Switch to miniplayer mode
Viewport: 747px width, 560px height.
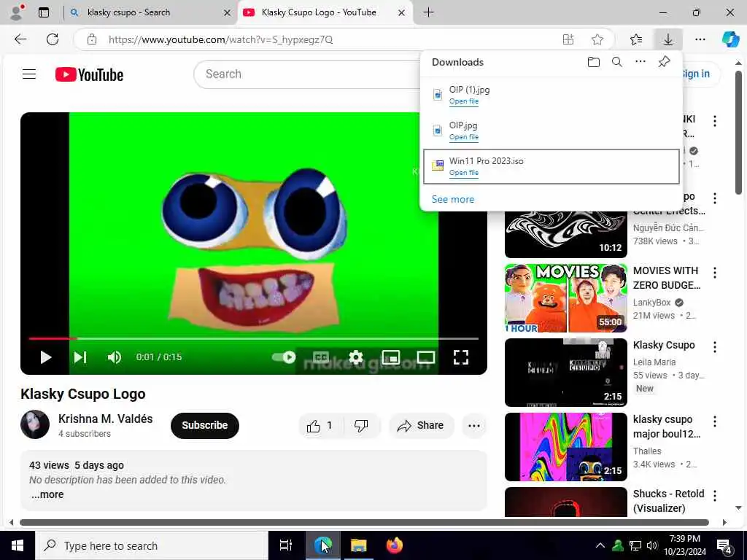tap(391, 357)
